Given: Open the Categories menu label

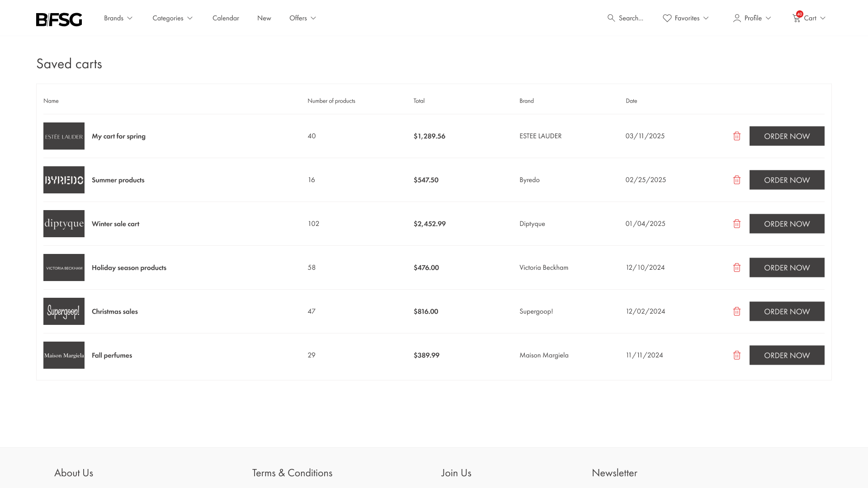Looking at the screenshot, I should click(168, 18).
